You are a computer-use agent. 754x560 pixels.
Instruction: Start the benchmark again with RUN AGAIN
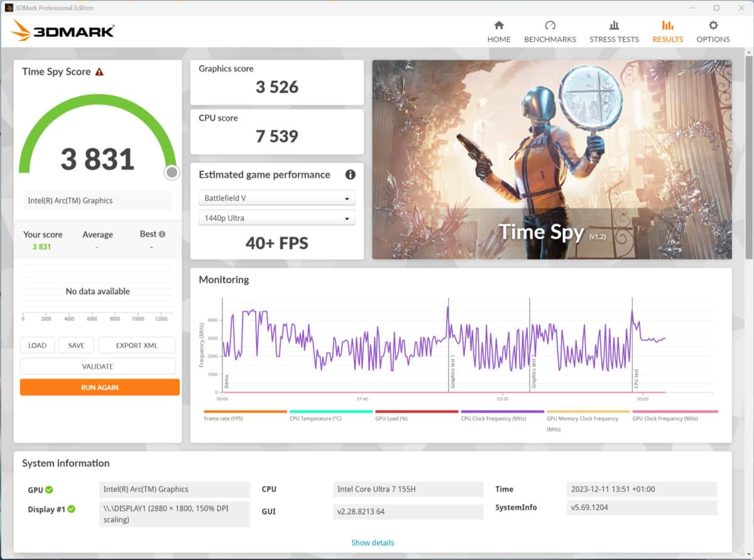(100, 387)
